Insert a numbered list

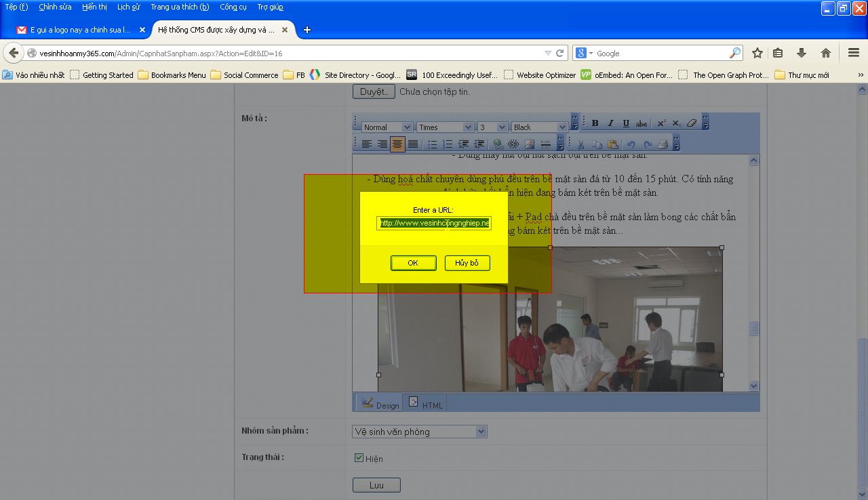click(x=448, y=144)
